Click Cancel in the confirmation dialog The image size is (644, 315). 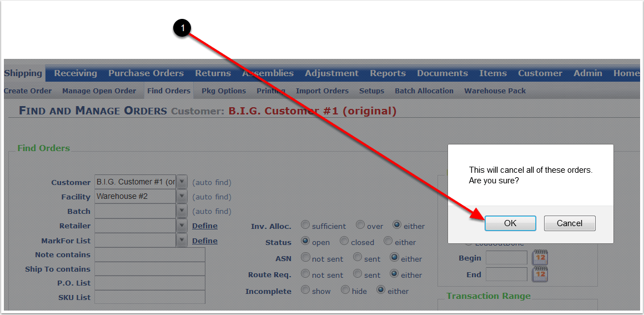tap(570, 223)
